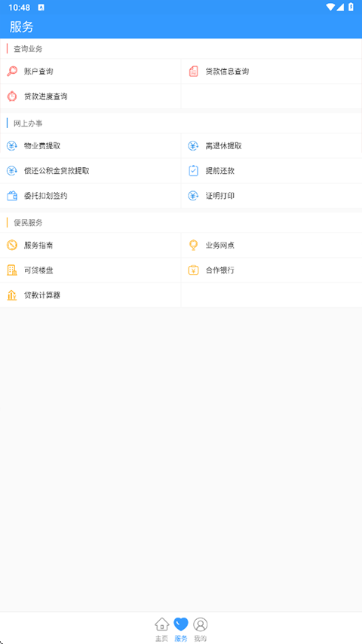The height and width of the screenshot is (644, 362).
Task: Open 证明打印 certificate printing
Action: point(271,196)
